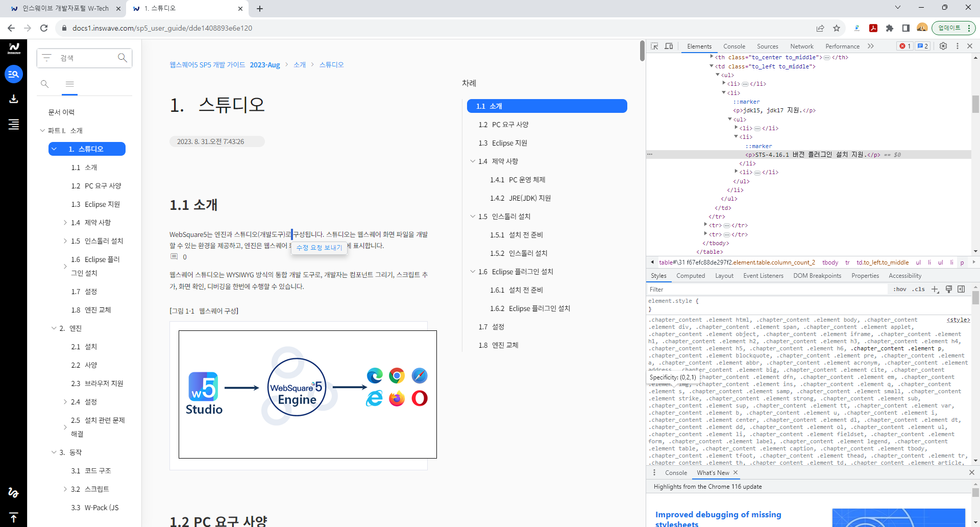The height and width of the screenshot is (527, 980).
Task: Click the browser address bar URL
Action: [x=162, y=28]
